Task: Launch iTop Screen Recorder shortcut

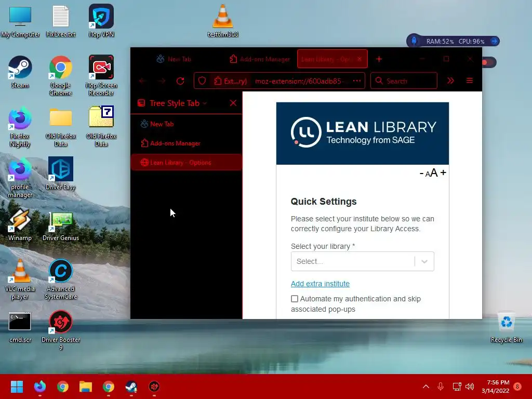Action: (x=101, y=75)
